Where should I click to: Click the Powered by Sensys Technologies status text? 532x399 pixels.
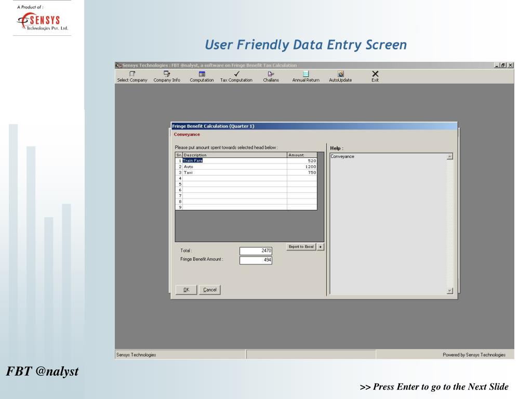pyautogui.click(x=474, y=355)
